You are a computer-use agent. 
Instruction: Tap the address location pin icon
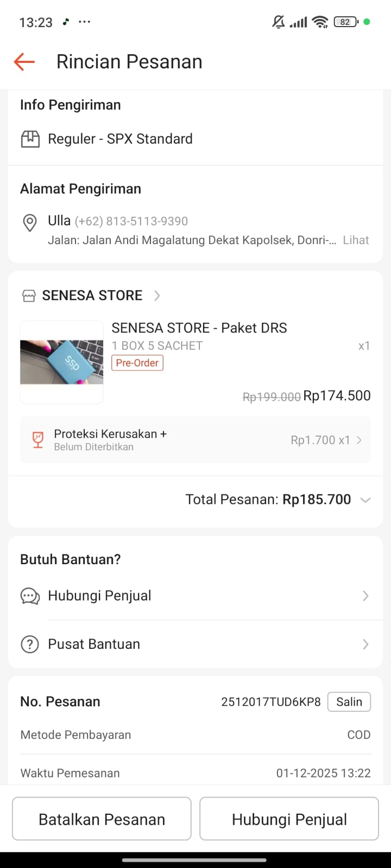click(29, 222)
